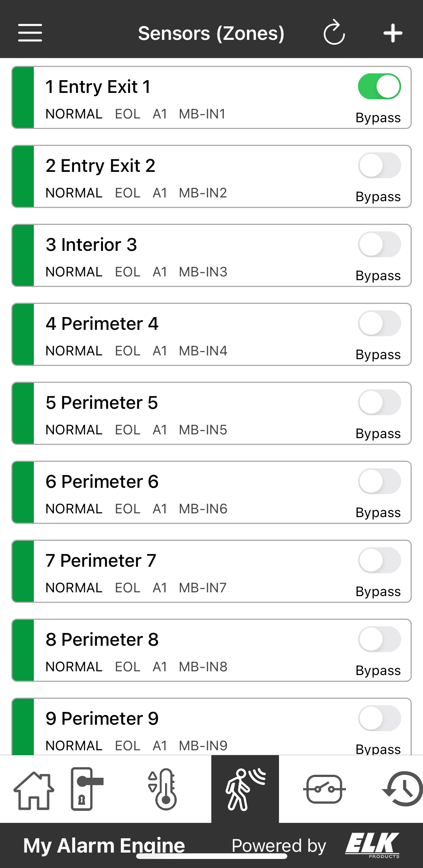Tap the ELK Products logo

372,845
